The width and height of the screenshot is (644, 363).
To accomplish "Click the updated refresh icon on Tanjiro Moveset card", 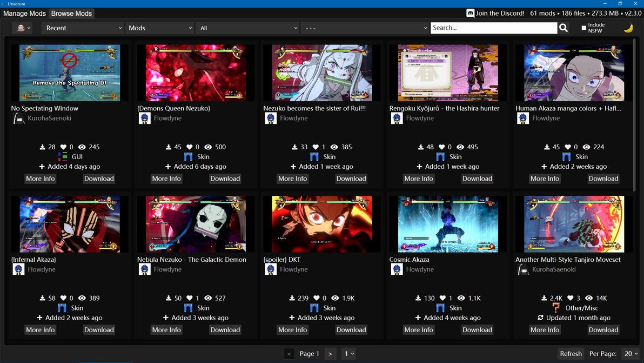I will pos(540,318).
